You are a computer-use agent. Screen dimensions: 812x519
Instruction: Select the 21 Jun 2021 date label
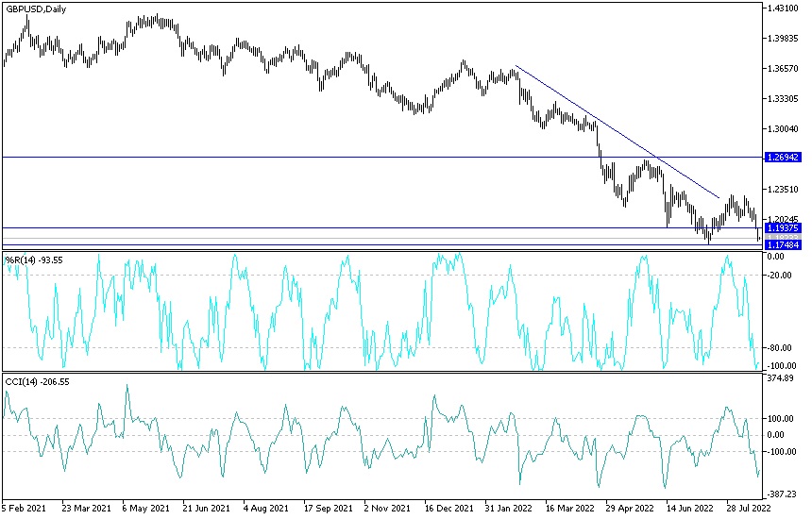tap(206, 508)
